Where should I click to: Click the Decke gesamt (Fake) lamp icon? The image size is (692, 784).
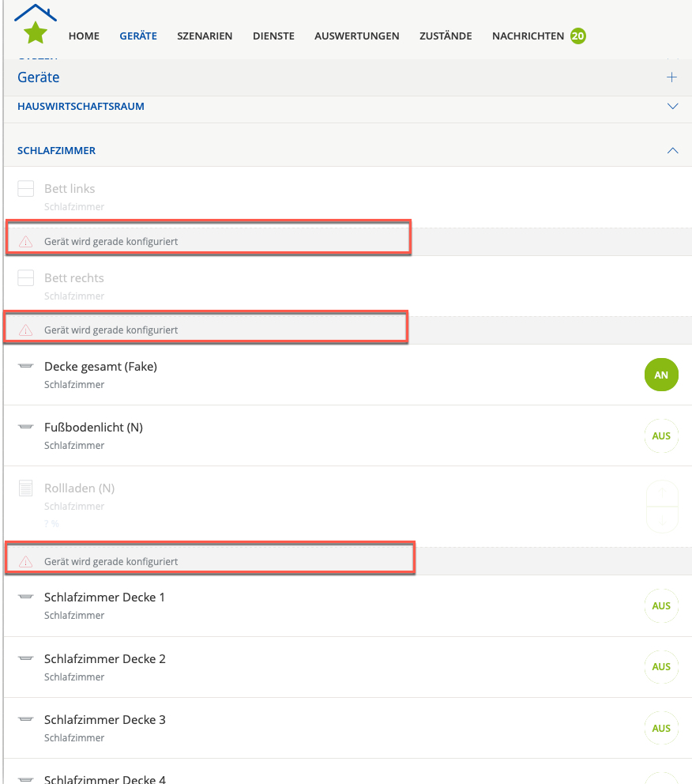pos(26,367)
